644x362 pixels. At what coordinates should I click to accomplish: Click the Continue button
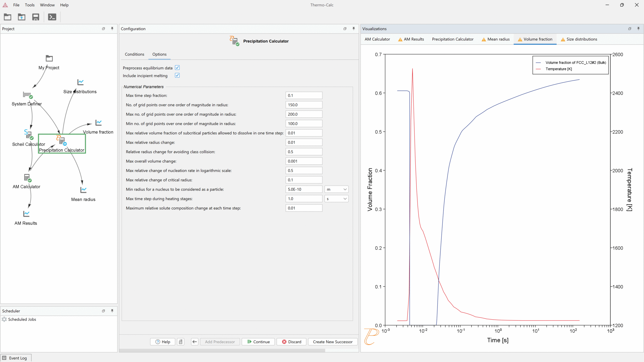258,342
